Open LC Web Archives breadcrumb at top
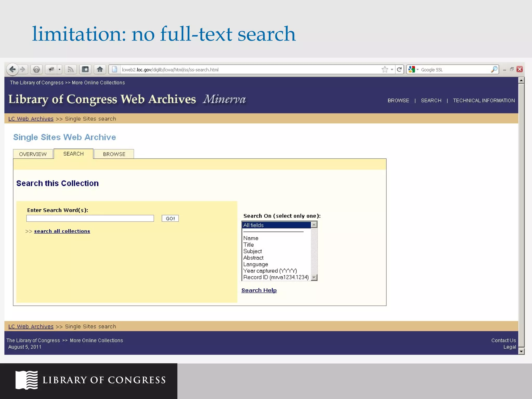532x399 pixels. pyautogui.click(x=31, y=119)
